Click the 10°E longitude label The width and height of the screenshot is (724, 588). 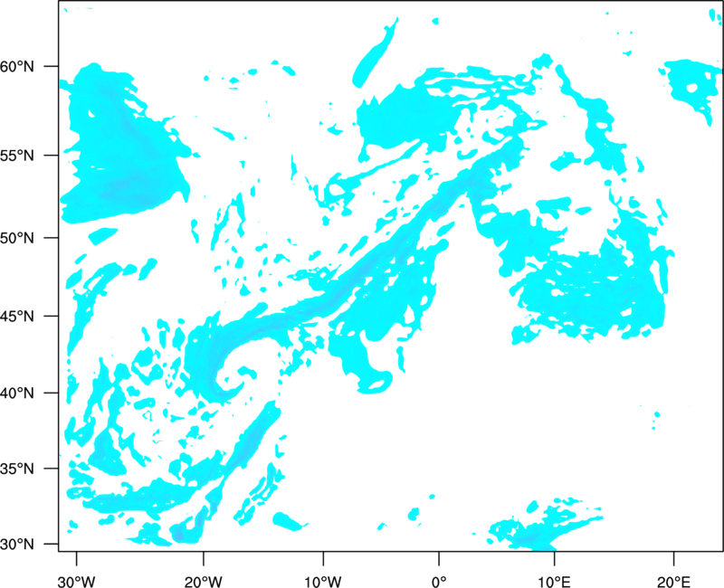(555, 582)
